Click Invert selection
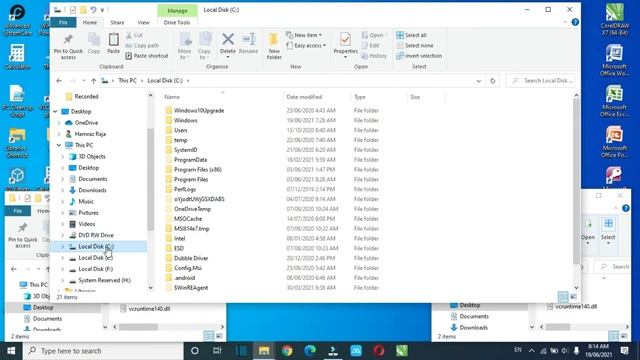The height and width of the screenshot is (360, 640). click(419, 56)
